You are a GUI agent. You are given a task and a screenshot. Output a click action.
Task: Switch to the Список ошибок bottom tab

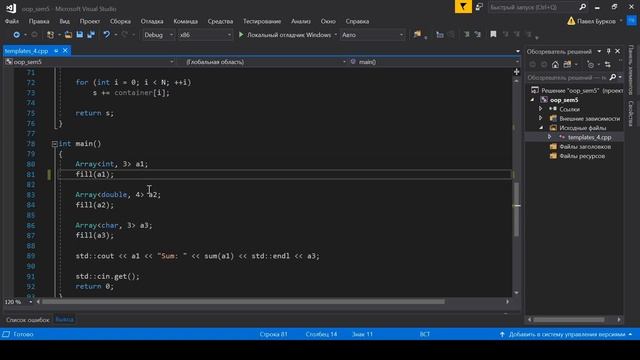[x=28, y=320]
